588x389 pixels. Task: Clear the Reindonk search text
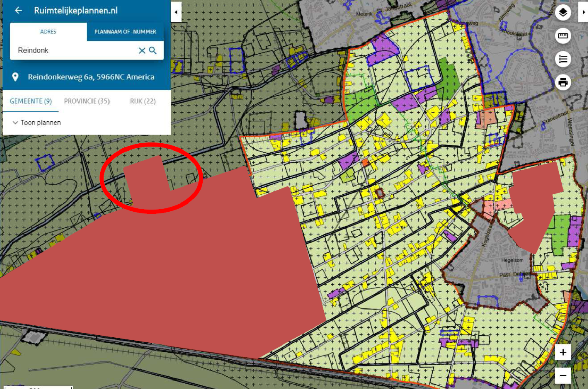point(142,51)
